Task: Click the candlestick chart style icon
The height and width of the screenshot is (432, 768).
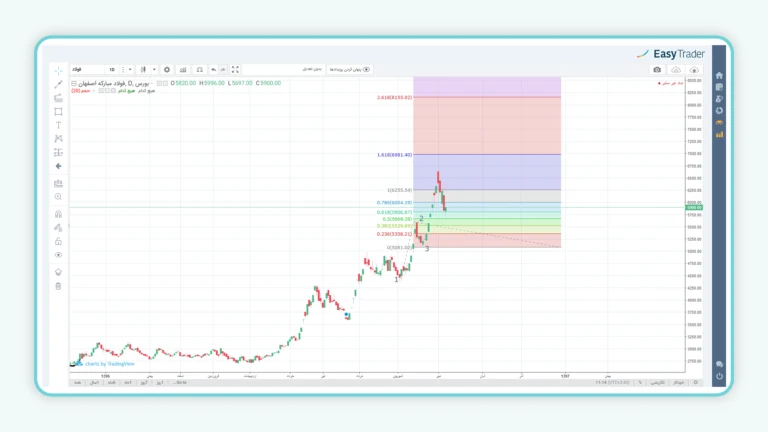Action: click(144, 70)
